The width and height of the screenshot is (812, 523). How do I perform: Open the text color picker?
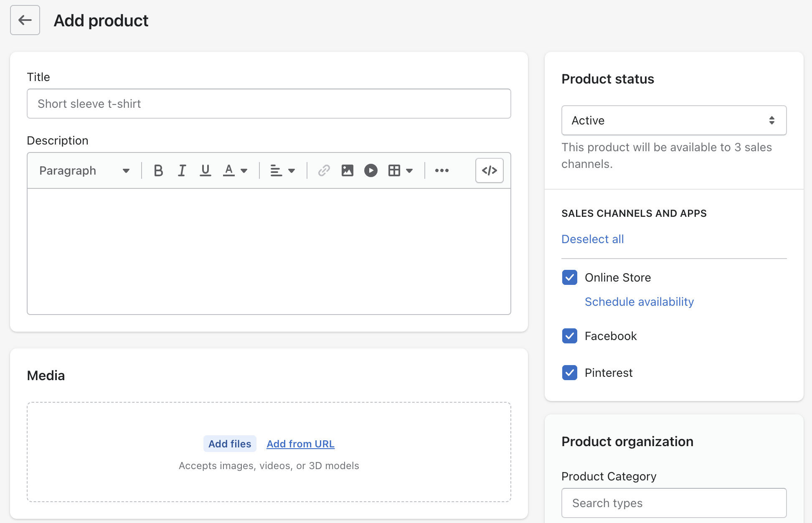(x=235, y=170)
